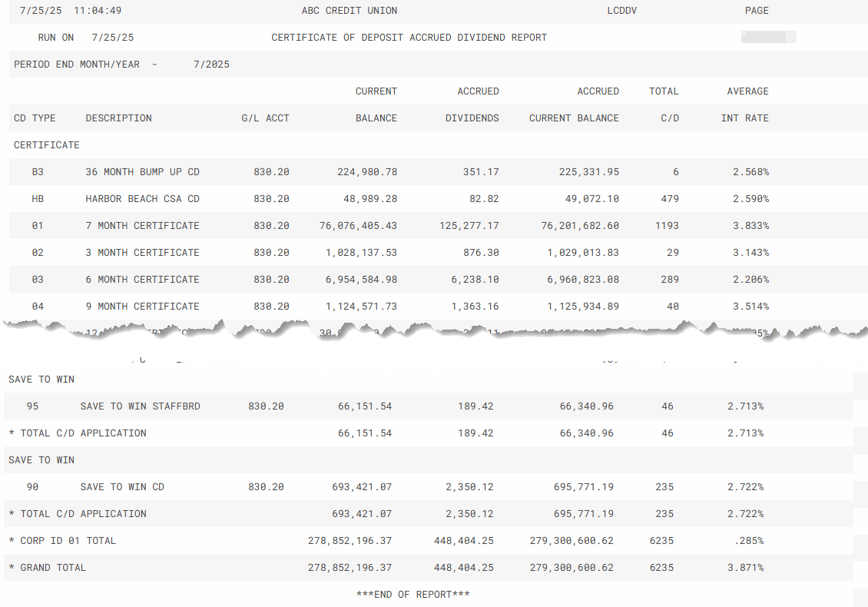The height and width of the screenshot is (607, 868).
Task: Click the END OF REPORT marker
Action: (x=413, y=595)
